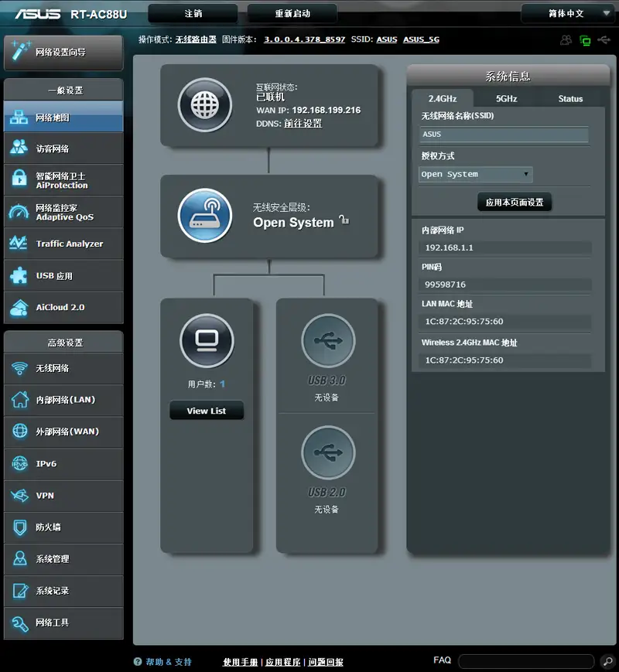Screen dimensions: 619x672
Task: Click the network setup wizard wand icon
Action: pos(20,52)
